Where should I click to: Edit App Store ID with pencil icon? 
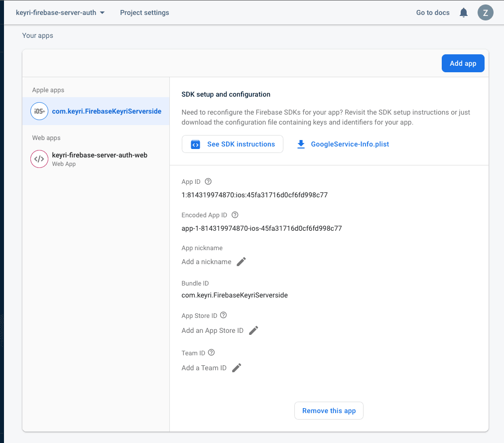tap(253, 330)
